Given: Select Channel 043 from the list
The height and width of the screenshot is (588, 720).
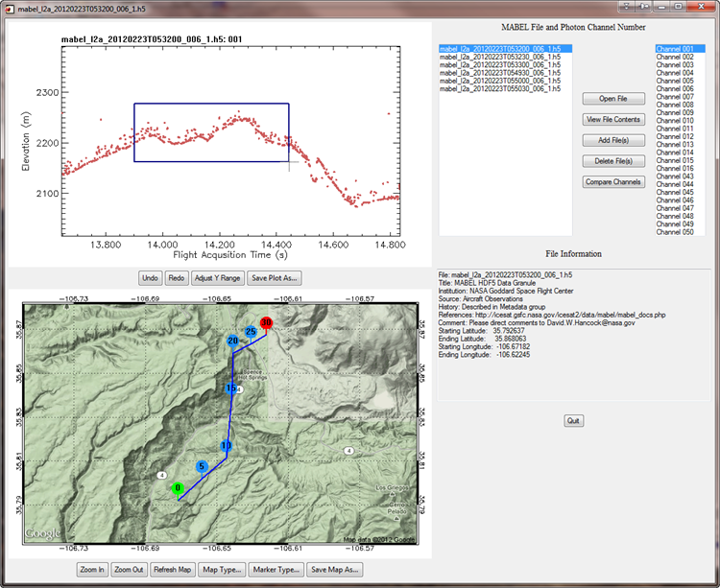Looking at the screenshot, I should pyautogui.click(x=674, y=176).
